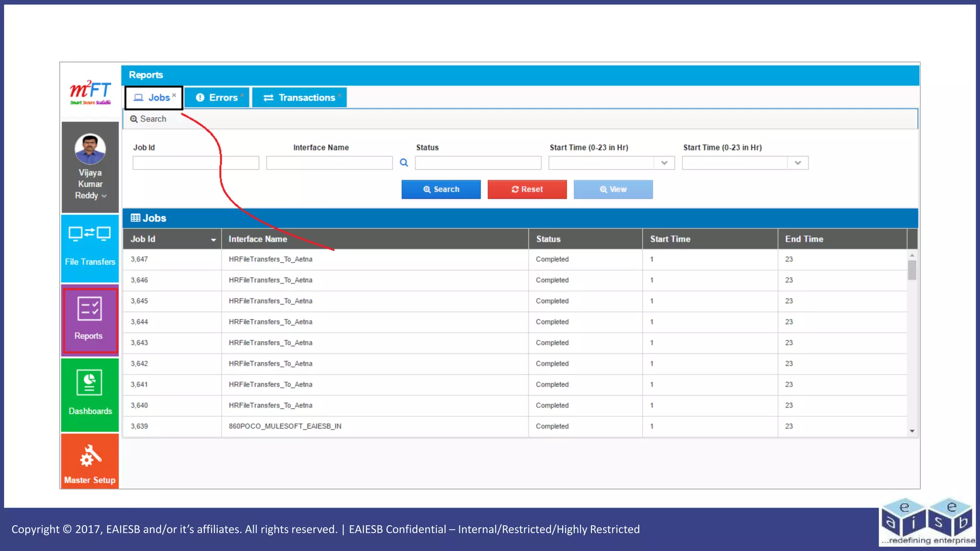Expand the Vijaya Kumar Reddy user menu
980x551 pixels.
[104, 196]
